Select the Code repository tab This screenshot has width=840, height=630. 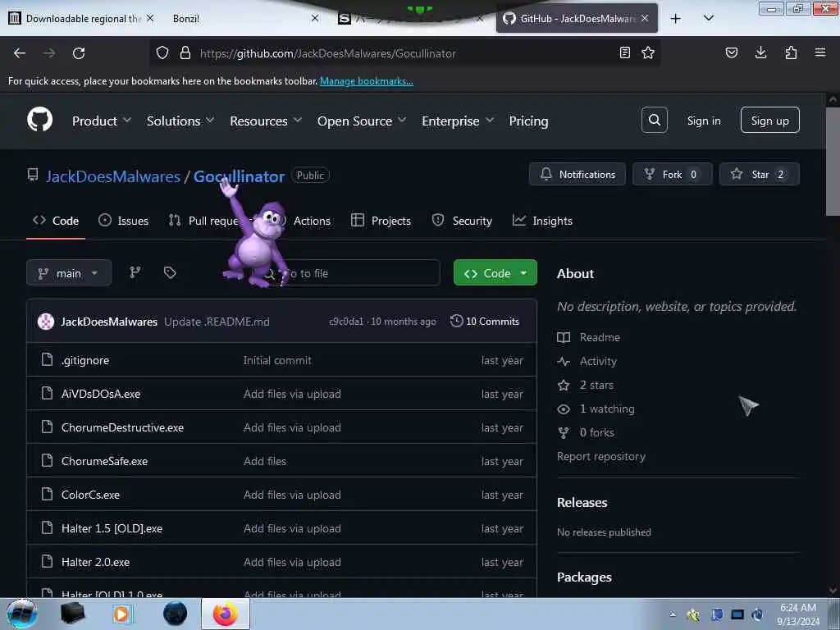tap(56, 221)
